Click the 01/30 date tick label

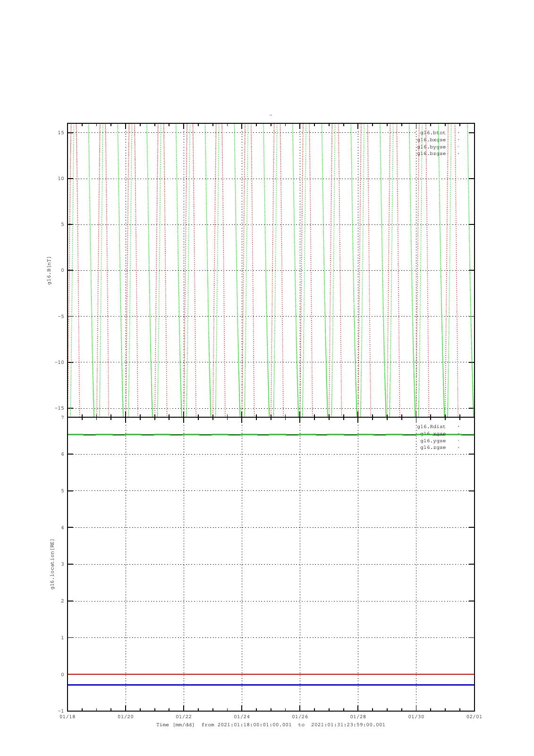pyautogui.click(x=416, y=717)
